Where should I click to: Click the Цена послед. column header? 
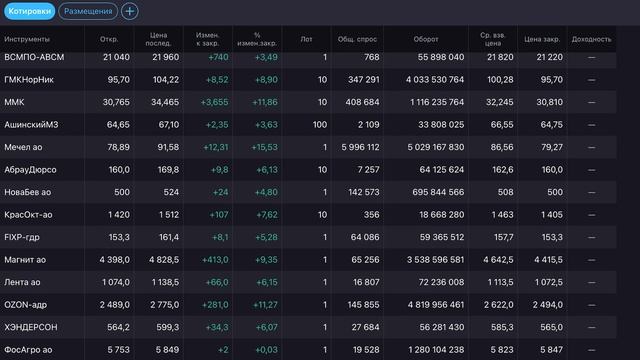pos(158,39)
